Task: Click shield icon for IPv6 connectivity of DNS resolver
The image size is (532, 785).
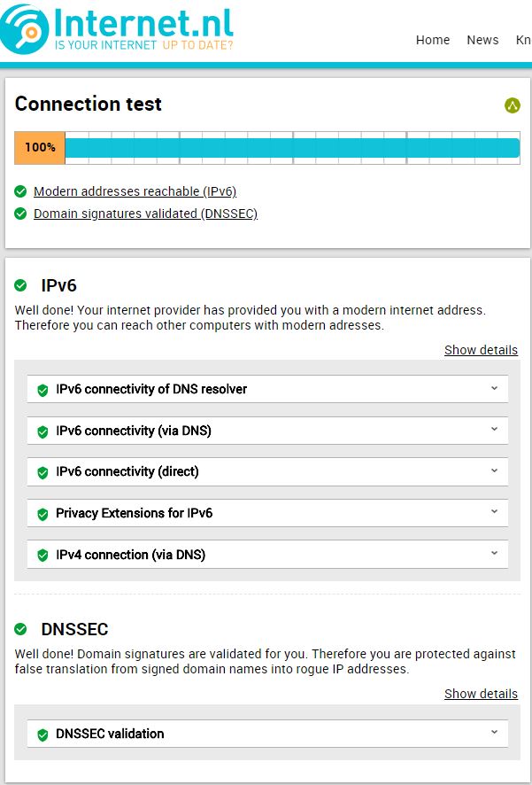Action: coord(43,390)
